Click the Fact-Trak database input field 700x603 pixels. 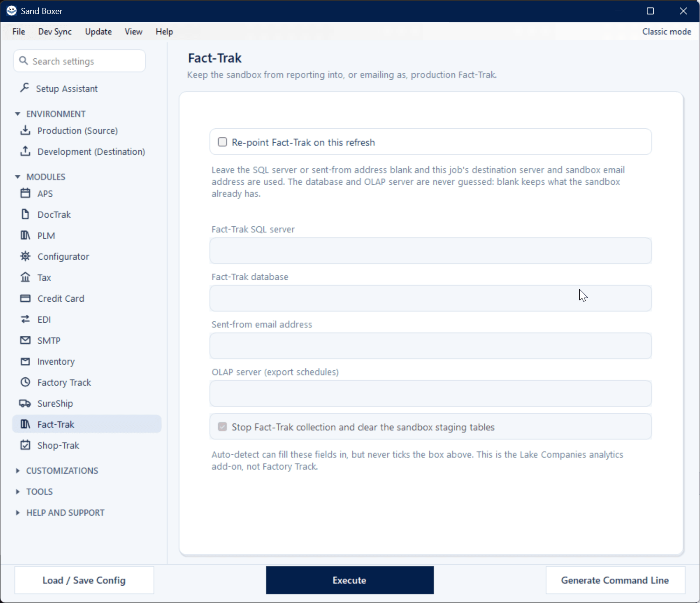click(431, 298)
